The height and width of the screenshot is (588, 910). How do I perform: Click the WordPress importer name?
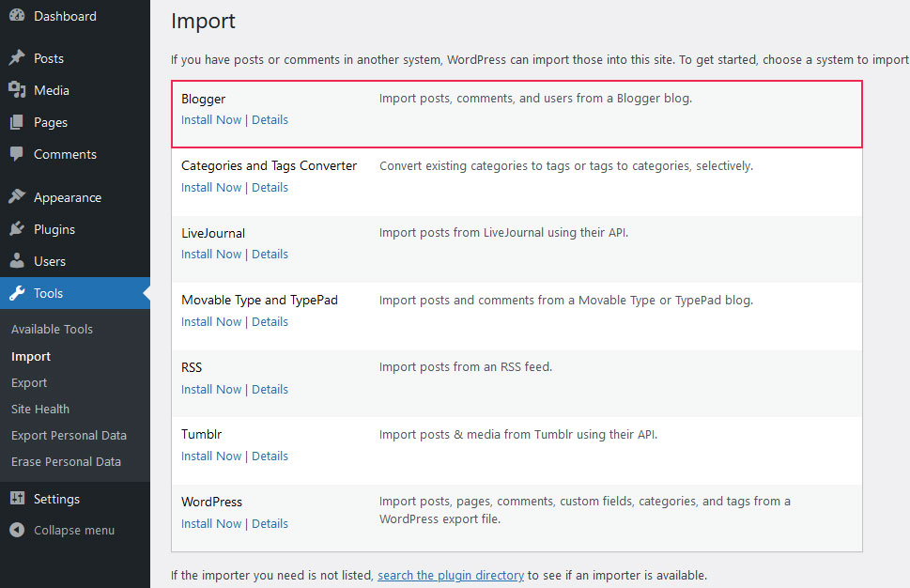click(212, 502)
